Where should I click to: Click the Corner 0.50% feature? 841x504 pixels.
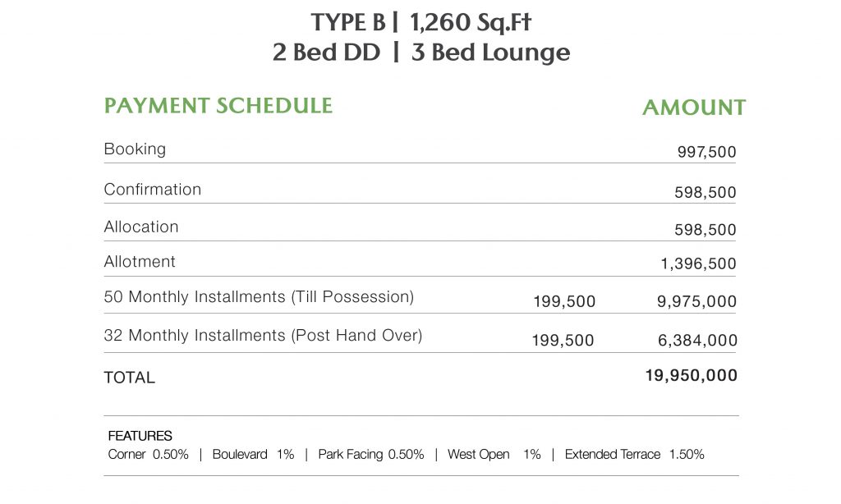tap(148, 455)
